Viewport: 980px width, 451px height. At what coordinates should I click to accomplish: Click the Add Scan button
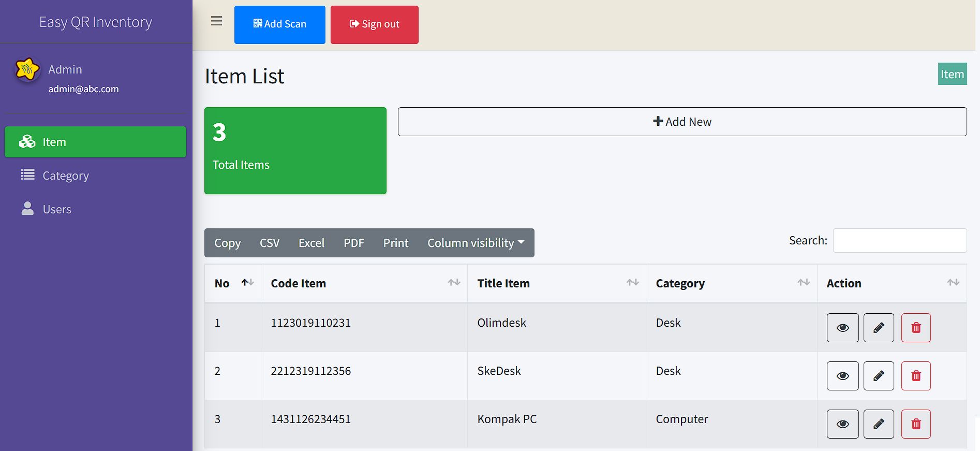point(279,24)
